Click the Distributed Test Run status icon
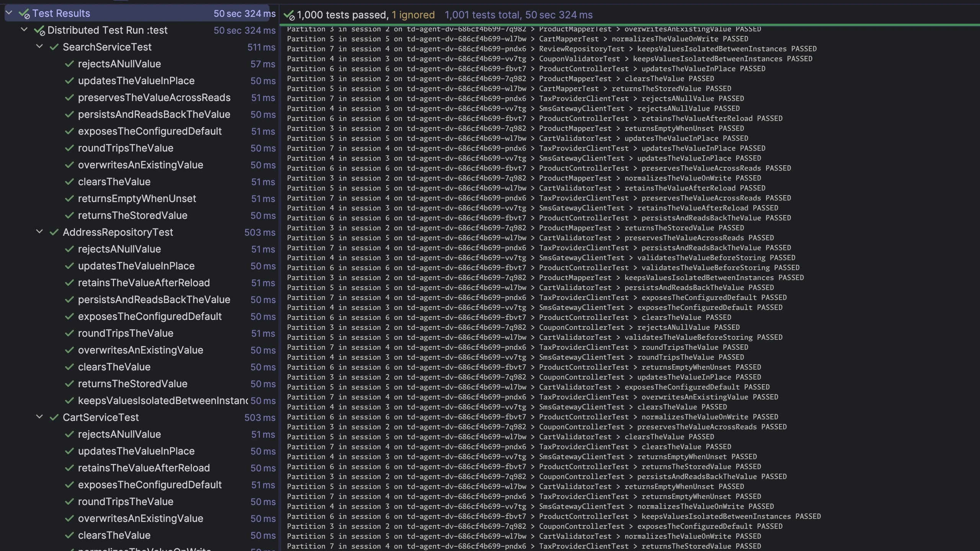The width and height of the screenshot is (980, 551). click(x=39, y=31)
